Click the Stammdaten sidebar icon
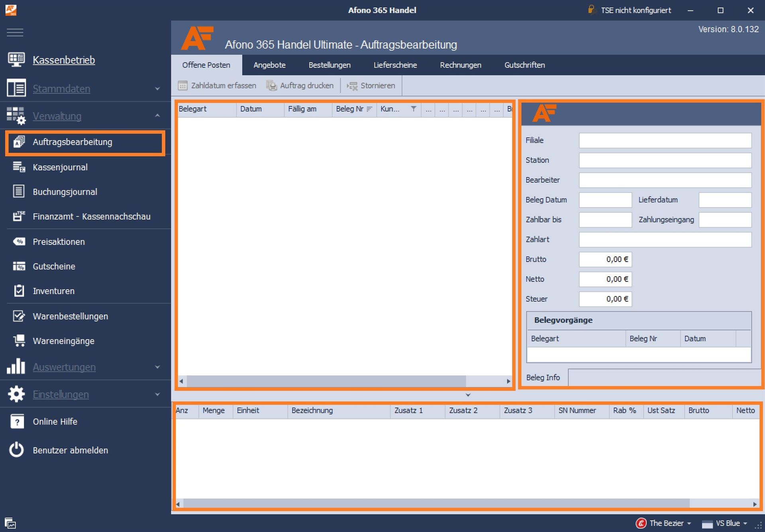The image size is (765, 532). tap(16, 88)
